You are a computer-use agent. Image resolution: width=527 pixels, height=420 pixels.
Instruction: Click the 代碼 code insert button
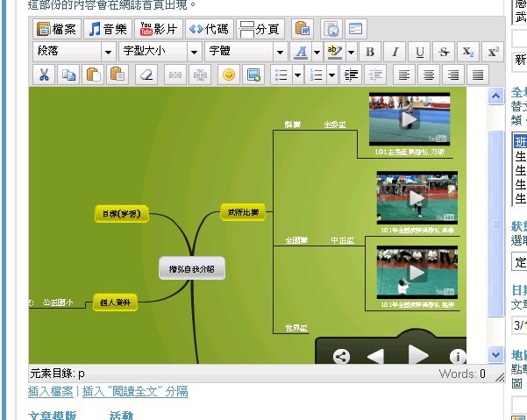point(210,29)
